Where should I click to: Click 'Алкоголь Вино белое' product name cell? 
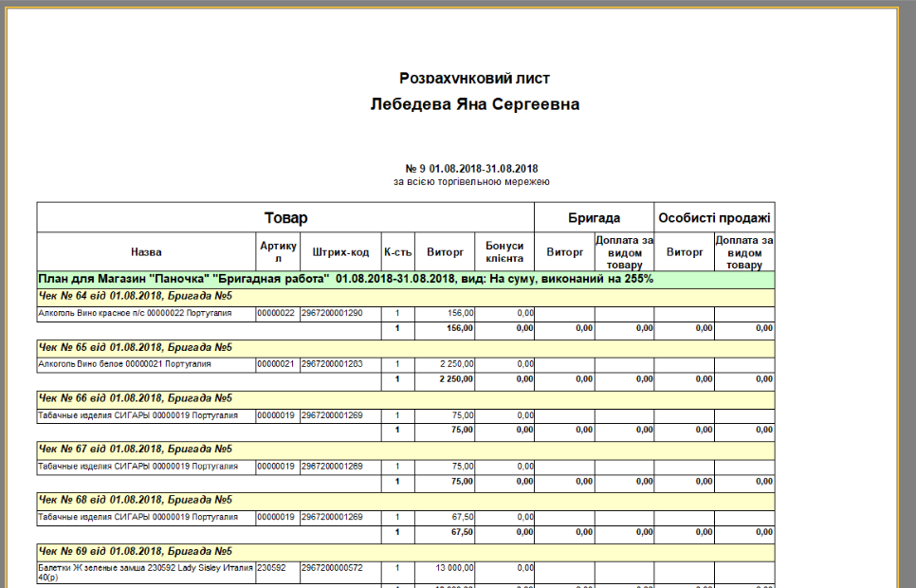pos(123,363)
